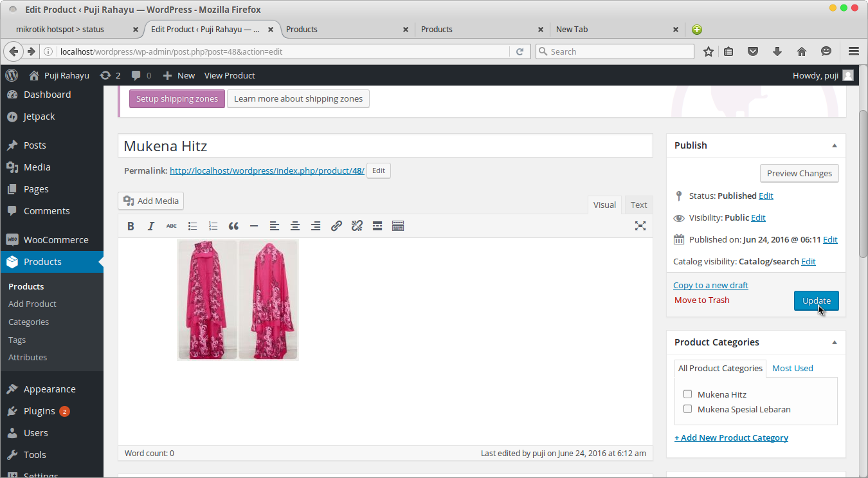This screenshot has height=478, width=868.
Task: Enter distraction-free writing mode
Action: click(640, 226)
